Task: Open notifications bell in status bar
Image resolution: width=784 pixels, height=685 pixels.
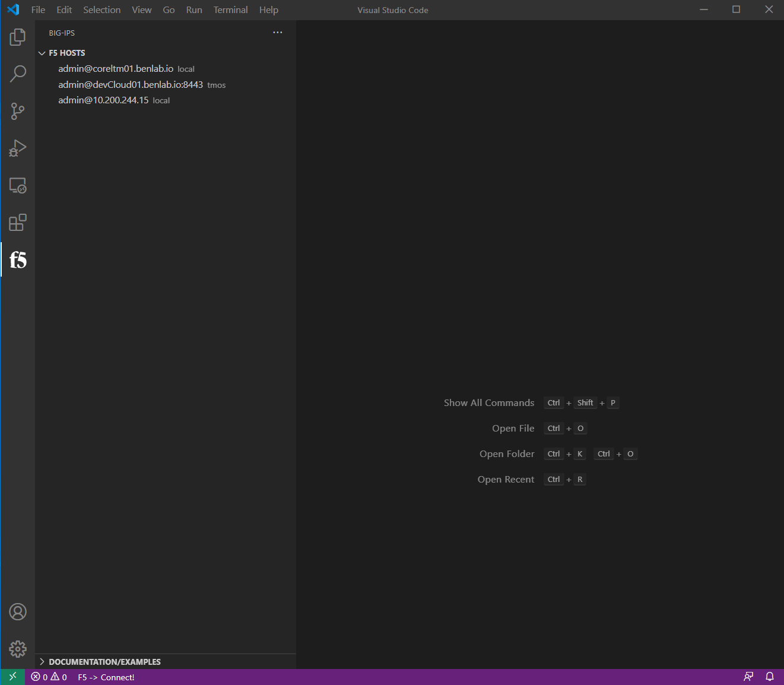Action: 770,677
